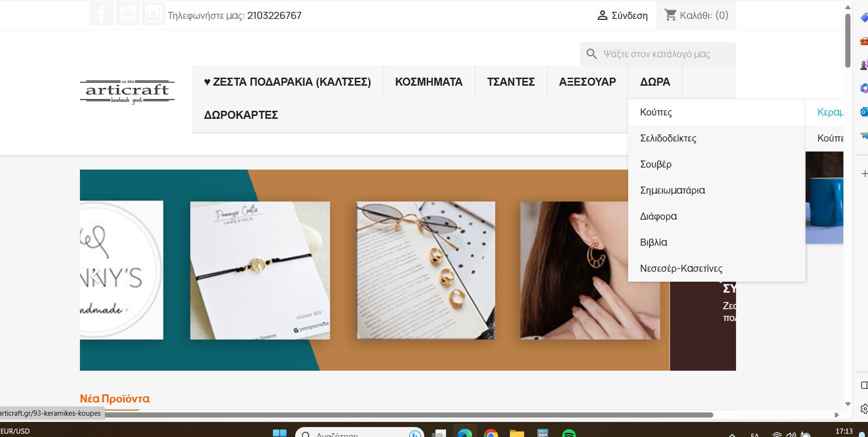Image resolution: width=868 pixels, height=437 pixels.
Task: Click the Σύνδεση sign-in link
Action: (623, 15)
